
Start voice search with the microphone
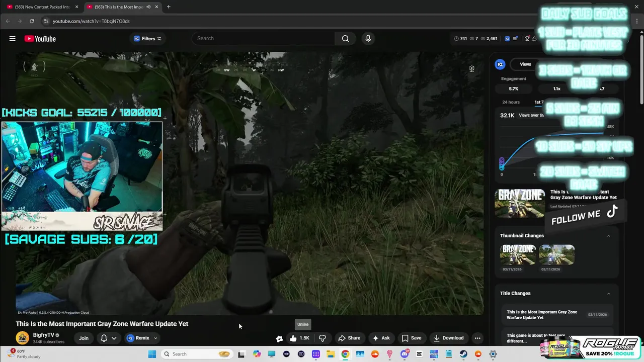368,38
